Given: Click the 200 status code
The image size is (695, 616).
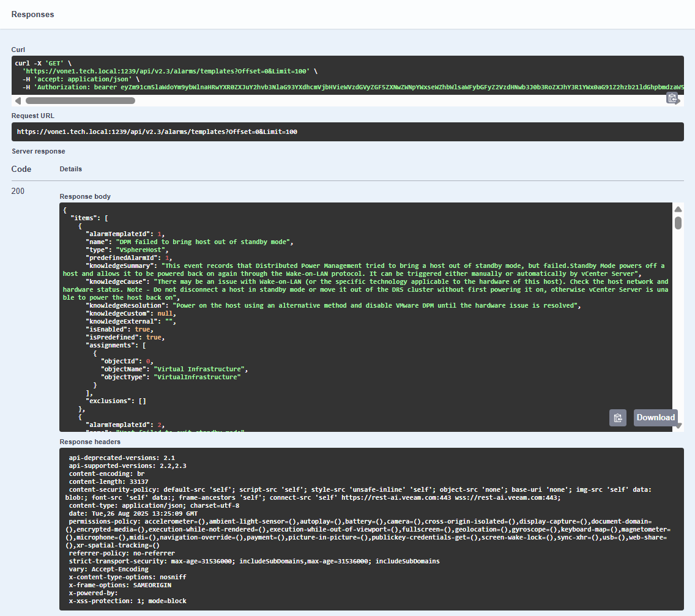Looking at the screenshot, I should 18,191.
